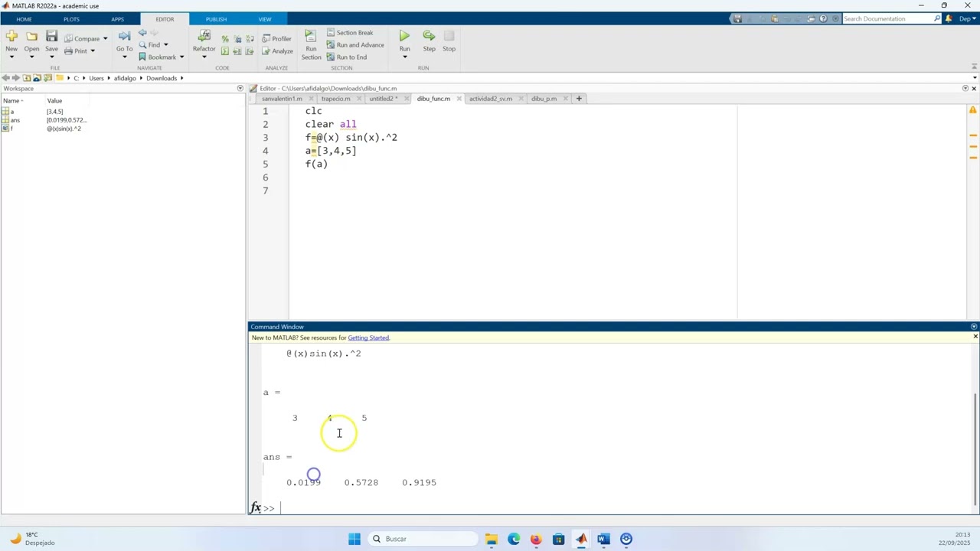Expand the Find dropdown arrow

[x=165, y=44]
